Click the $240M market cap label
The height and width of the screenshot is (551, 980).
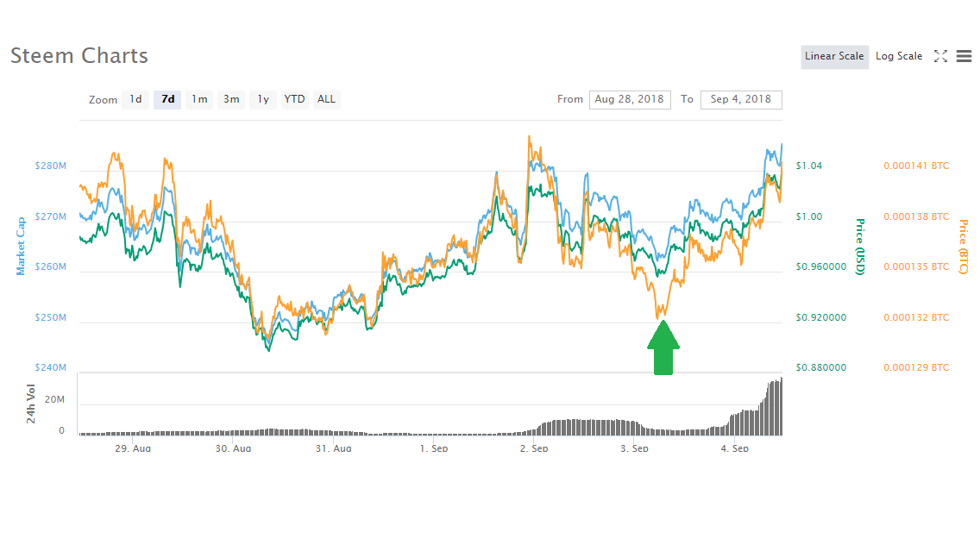coord(51,367)
